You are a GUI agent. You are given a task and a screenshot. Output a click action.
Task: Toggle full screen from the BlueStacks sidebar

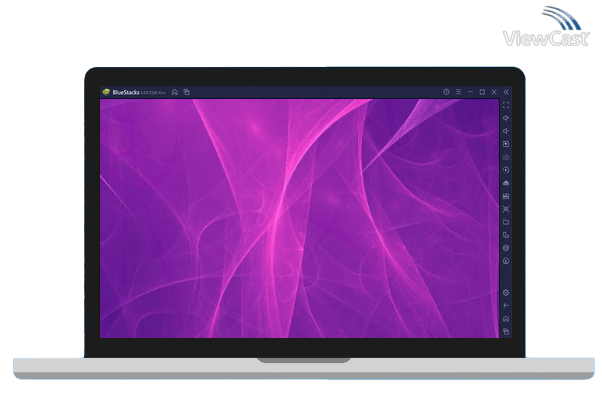coord(506,105)
